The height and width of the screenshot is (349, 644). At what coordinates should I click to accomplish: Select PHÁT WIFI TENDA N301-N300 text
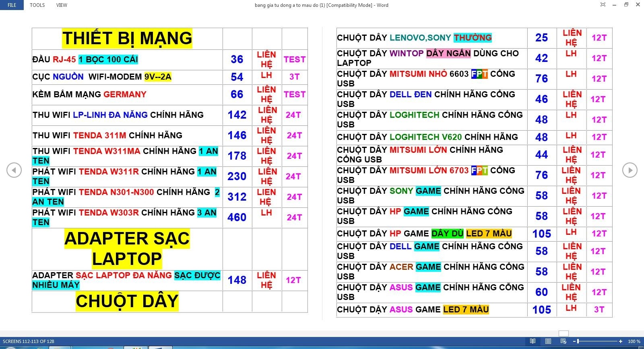point(126,197)
